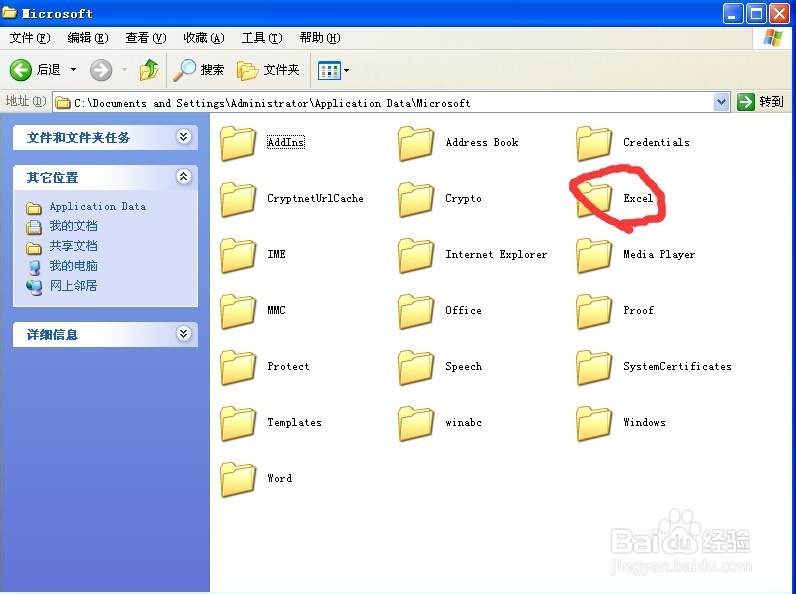Open the Address Book folder icon

(416, 144)
